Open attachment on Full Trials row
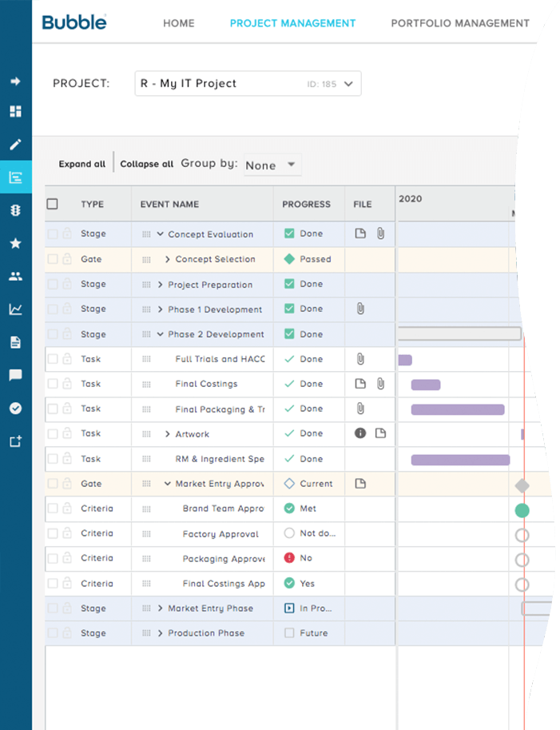The image size is (560, 730). (x=360, y=359)
